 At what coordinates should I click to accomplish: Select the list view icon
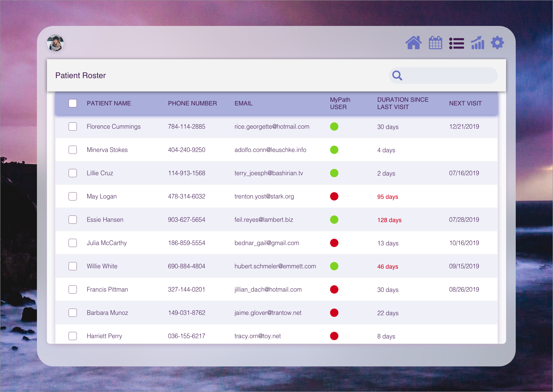click(x=457, y=43)
